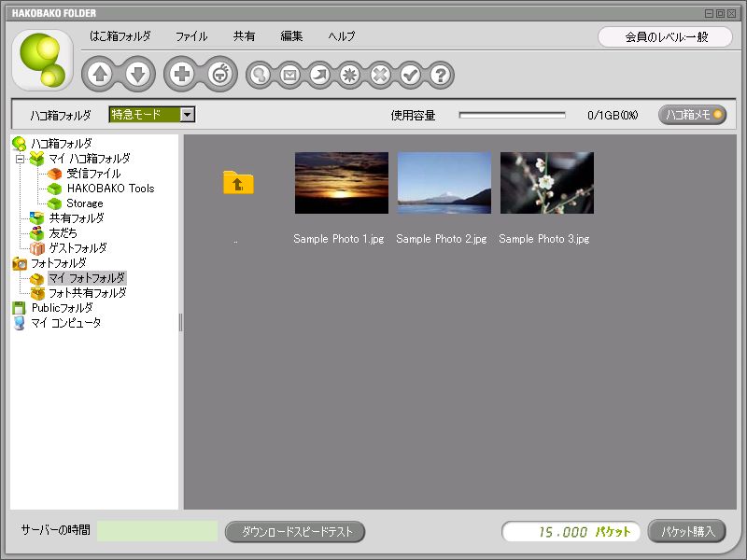Collapse the マイ ハコ箱フォルダ tree node
This screenshot has width=747, height=560.
click(x=20, y=159)
